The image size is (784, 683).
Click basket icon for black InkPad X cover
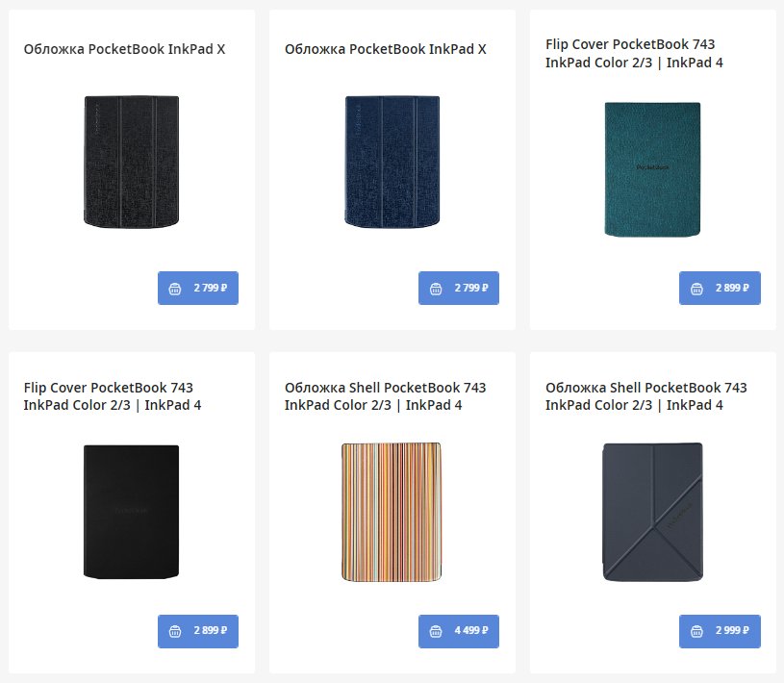175,288
